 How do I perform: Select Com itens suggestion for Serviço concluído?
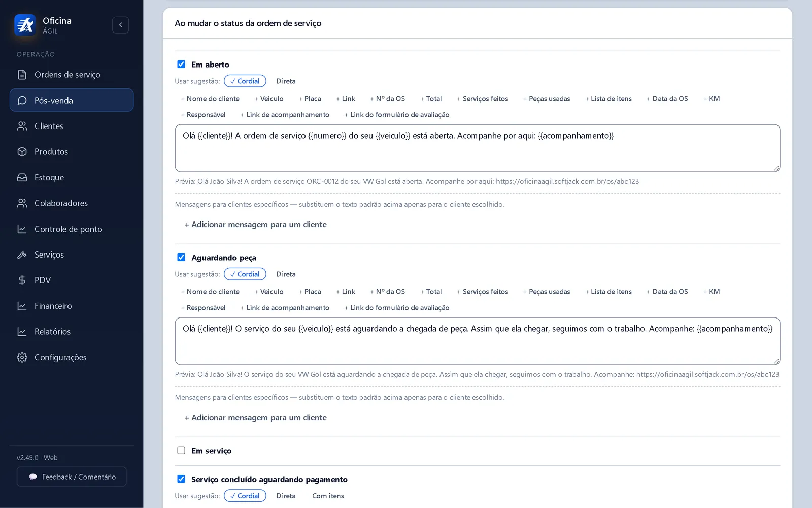[x=328, y=496]
